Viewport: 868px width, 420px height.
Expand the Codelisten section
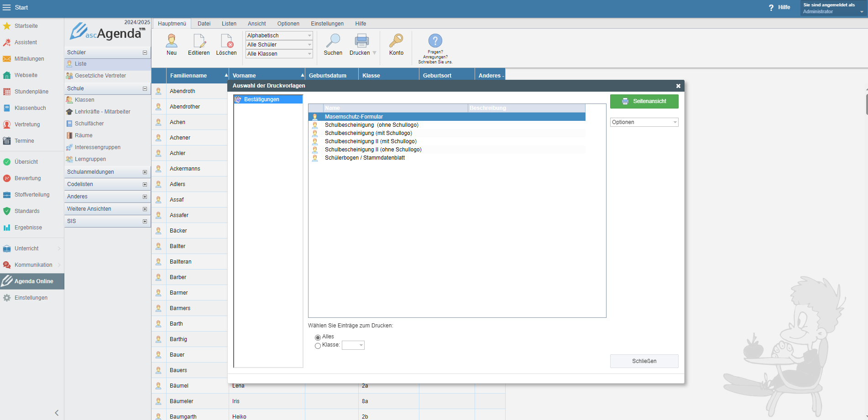coord(145,185)
